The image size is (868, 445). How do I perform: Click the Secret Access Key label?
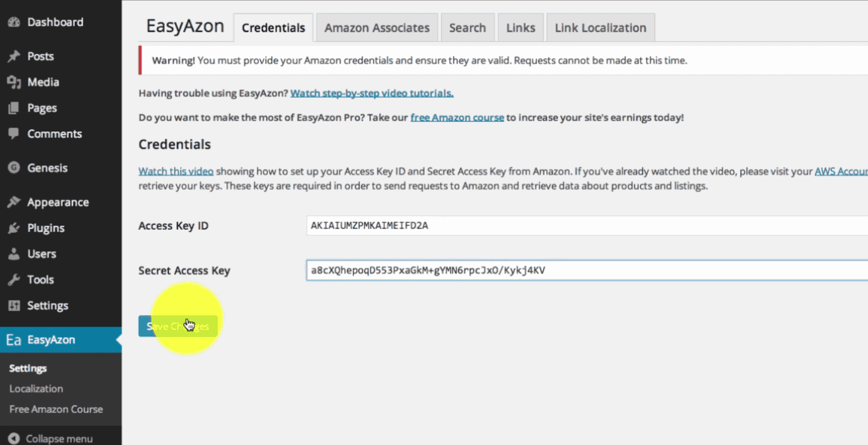pos(185,271)
